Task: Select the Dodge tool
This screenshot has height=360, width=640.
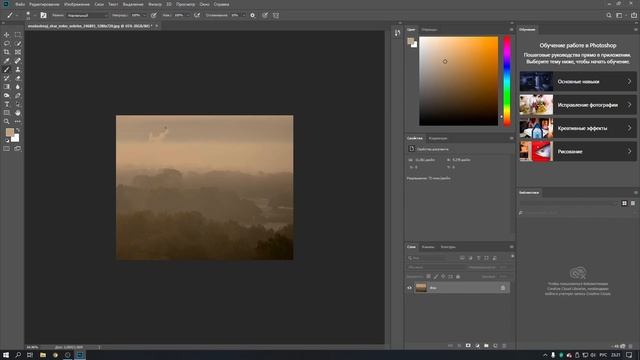Action: (x=7, y=96)
